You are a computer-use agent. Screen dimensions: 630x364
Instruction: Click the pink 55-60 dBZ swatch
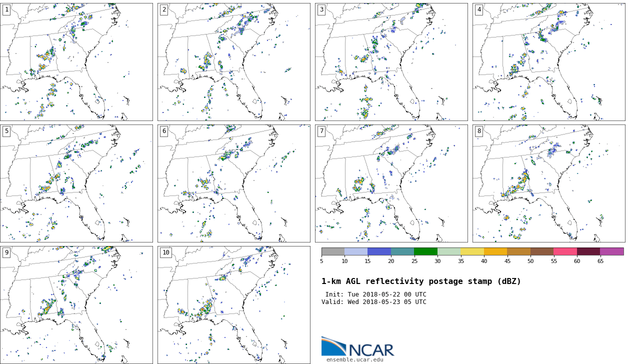565,251
